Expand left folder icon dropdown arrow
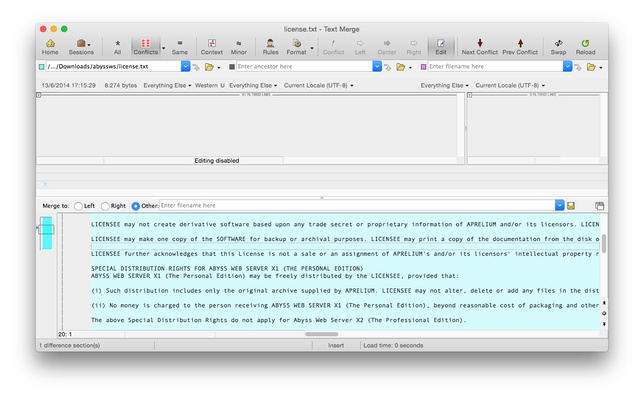Image resolution: width=644 pixels, height=400 pixels. pos(219,67)
